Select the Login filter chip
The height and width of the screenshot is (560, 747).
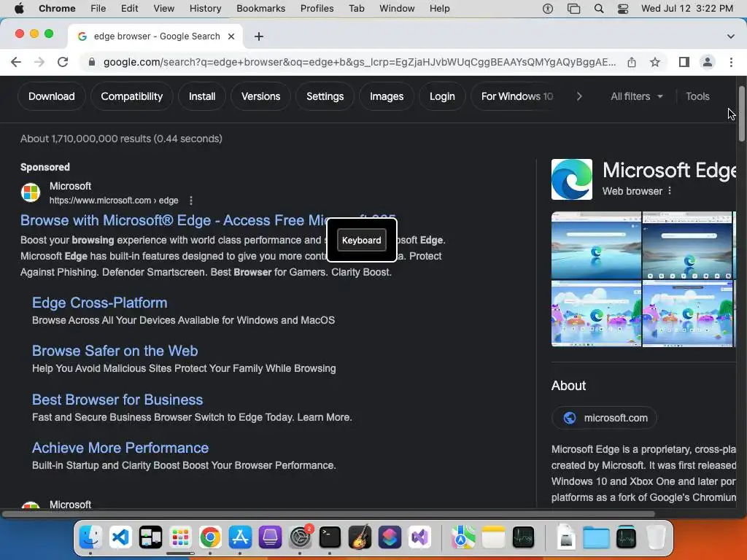tap(442, 96)
